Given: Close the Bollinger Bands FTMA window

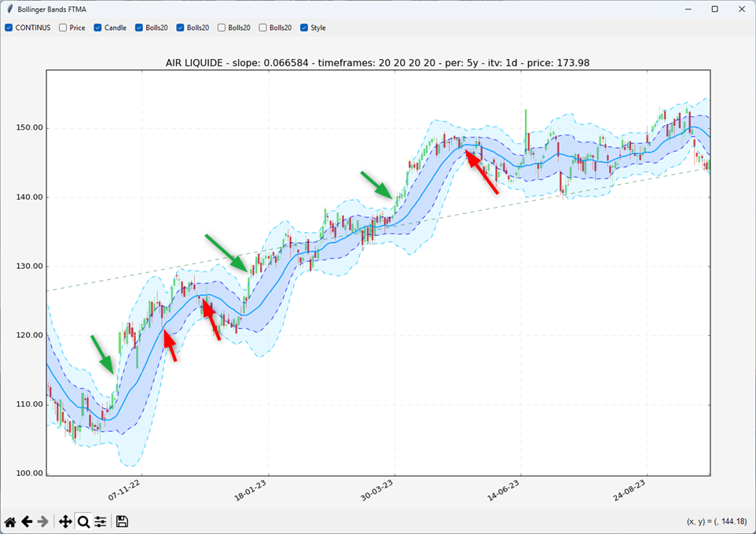Looking at the screenshot, I should tap(740, 9).
